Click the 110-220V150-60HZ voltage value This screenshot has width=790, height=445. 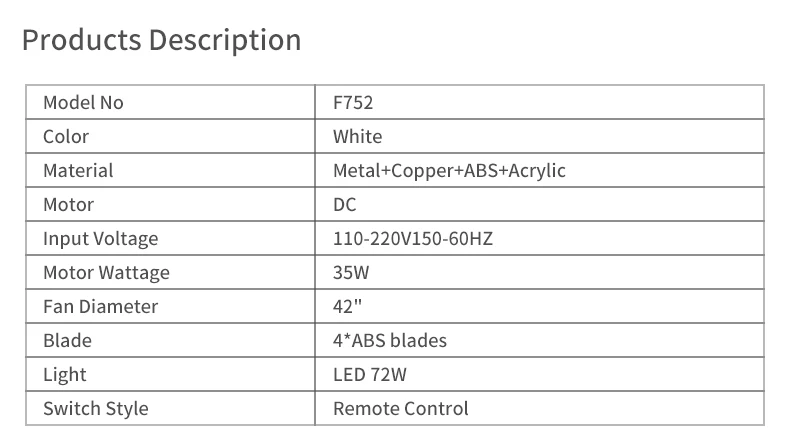pos(411,238)
